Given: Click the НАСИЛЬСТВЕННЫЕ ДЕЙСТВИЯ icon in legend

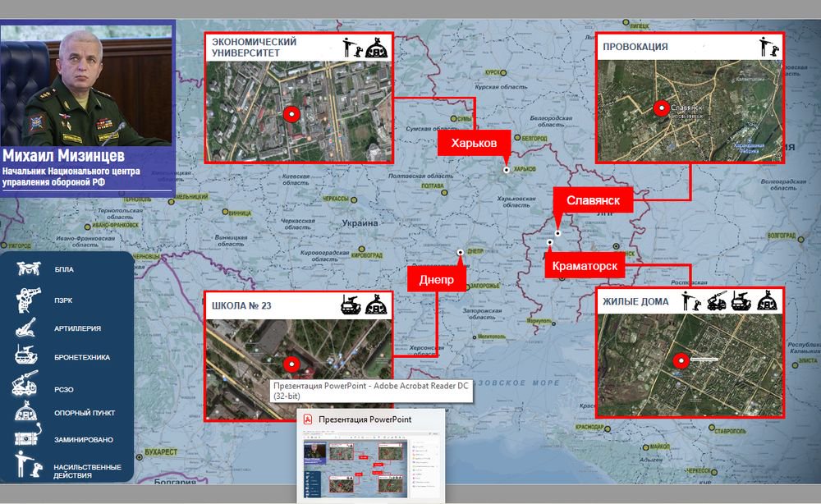Looking at the screenshot, I should pos(28,465).
